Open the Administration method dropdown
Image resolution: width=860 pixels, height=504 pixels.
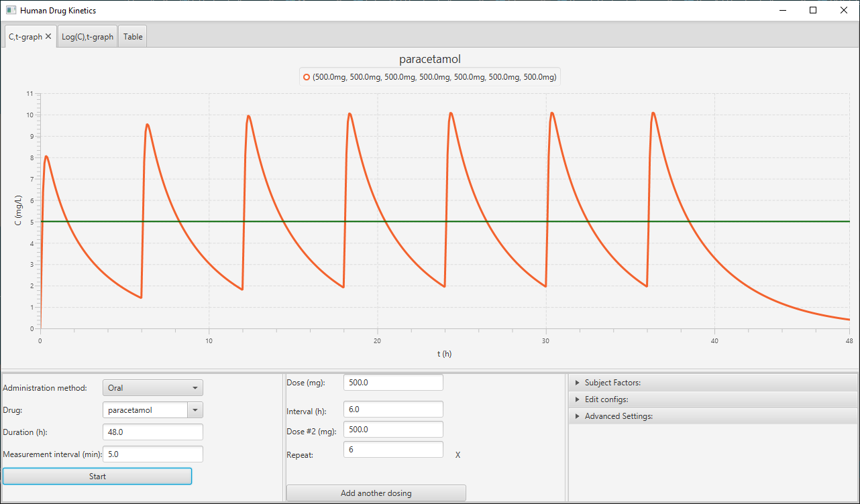(x=152, y=388)
